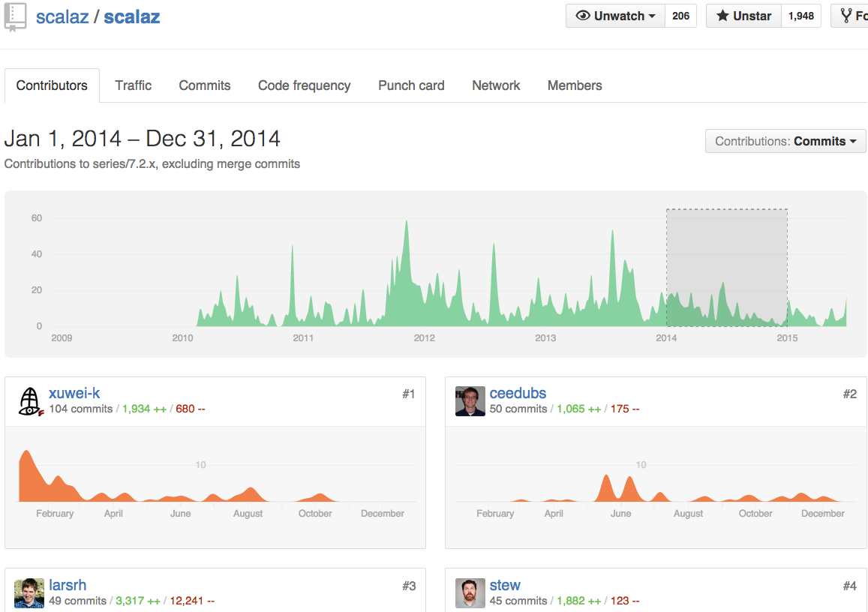This screenshot has height=612, width=868.
Task: Click the date range heading Jan 1, 2014 – Dec 31, 2014
Action: pos(143,138)
